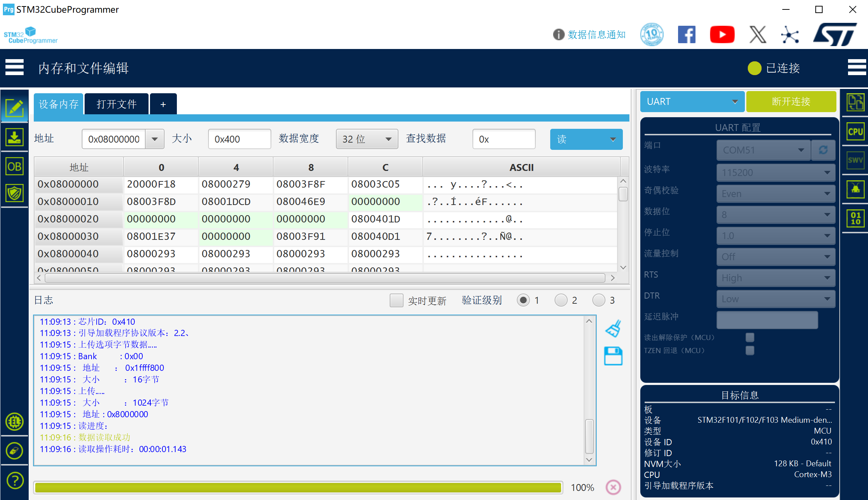Switch to the 打开文件 tab
The image size is (868, 500).
(117, 104)
